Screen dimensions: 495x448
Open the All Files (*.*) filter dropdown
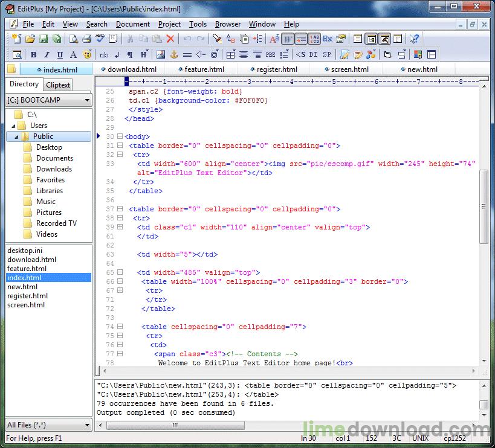[48, 425]
